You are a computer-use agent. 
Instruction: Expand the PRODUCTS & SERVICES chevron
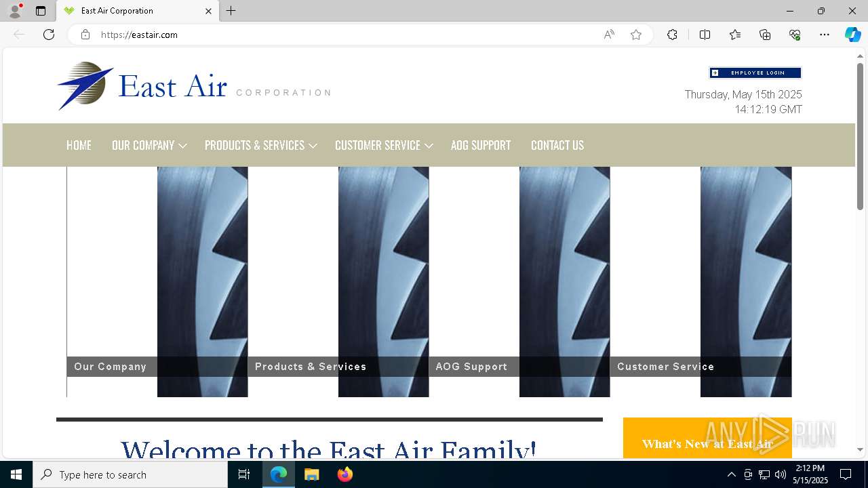coord(313,146)
